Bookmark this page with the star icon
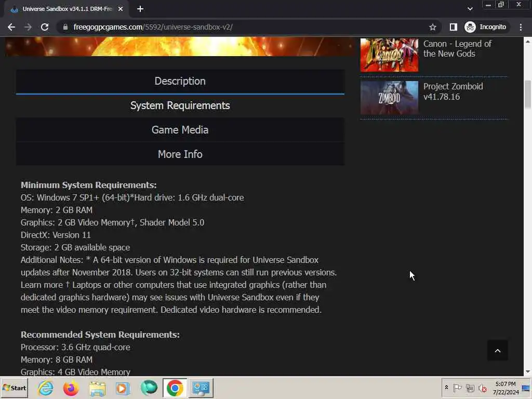Screen dimensions: 532x399 click(x=433, y=27)
